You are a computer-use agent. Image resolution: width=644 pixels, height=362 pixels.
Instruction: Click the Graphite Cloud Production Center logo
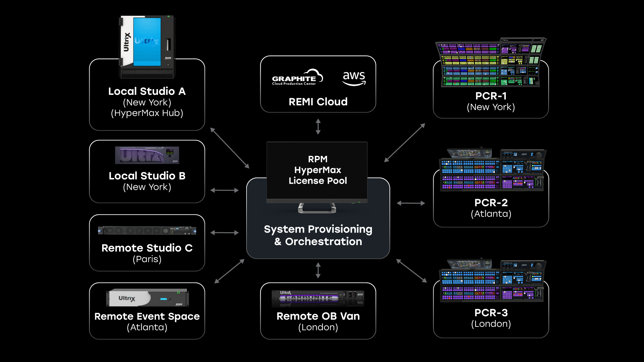tap(297, 78)
